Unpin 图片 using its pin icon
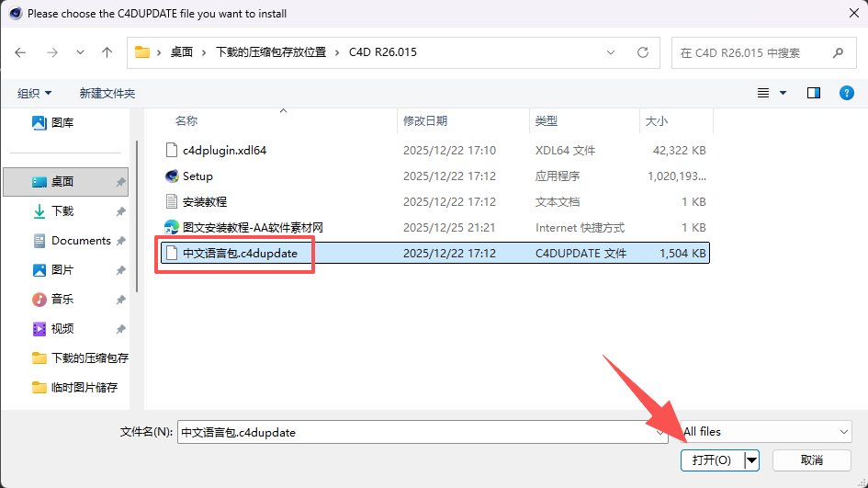This screenshot has height=488, width=868. pyautogui.click(x=120, y=270)
